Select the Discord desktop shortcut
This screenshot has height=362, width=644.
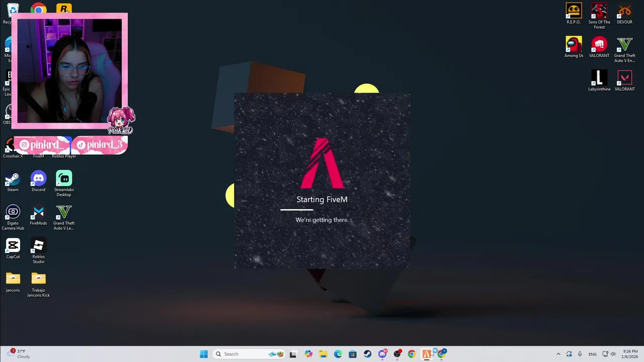(x=38, y=182)
